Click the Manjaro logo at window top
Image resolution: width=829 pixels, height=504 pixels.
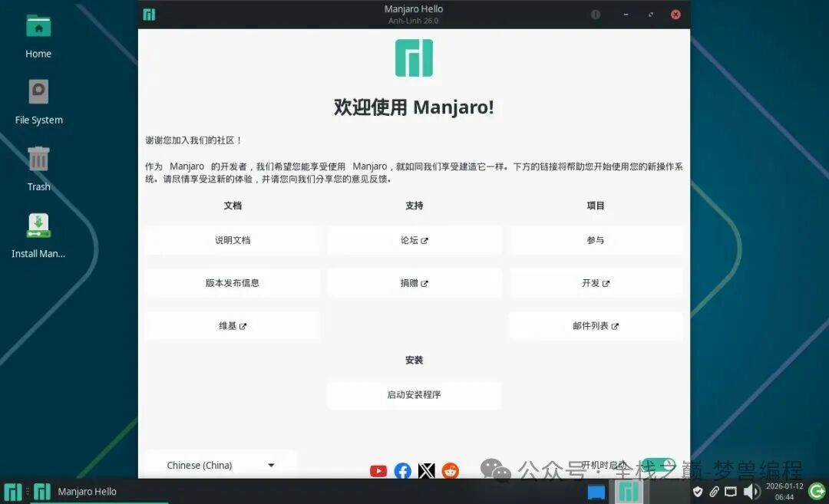[x=414, y=58]
